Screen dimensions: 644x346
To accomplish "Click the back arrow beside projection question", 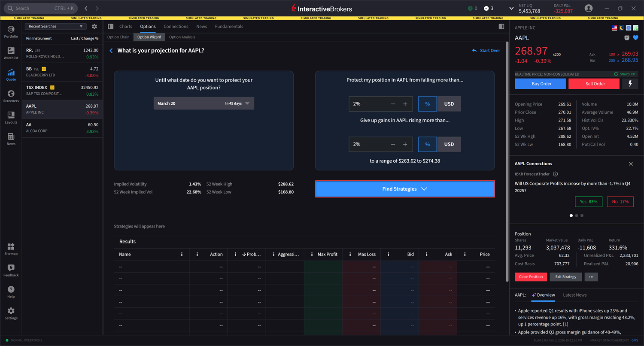I will point(111,51).
